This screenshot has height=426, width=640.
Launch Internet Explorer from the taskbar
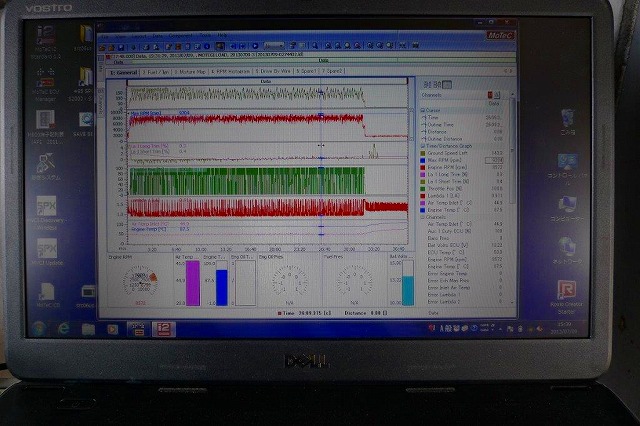click(64, 329)
